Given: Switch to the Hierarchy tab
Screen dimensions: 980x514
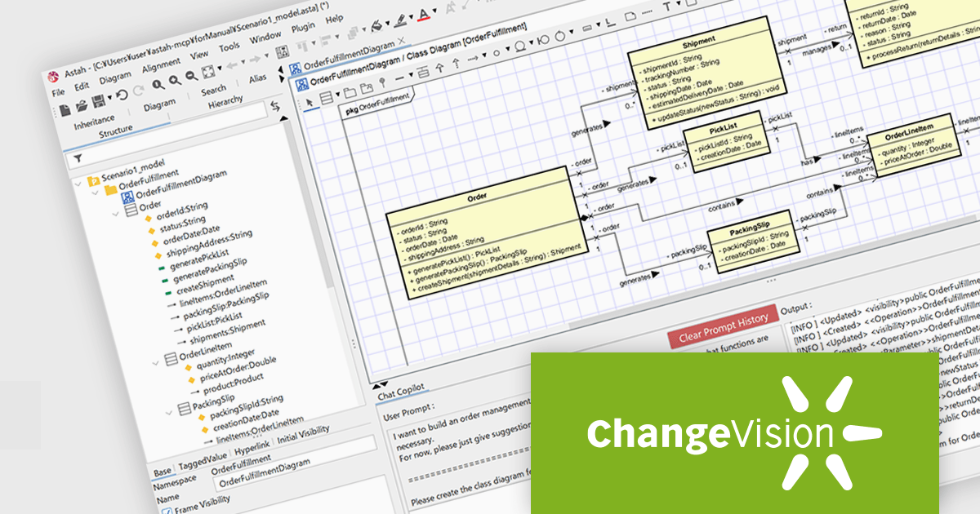Looking at the screenshot, I should (225, 102).
